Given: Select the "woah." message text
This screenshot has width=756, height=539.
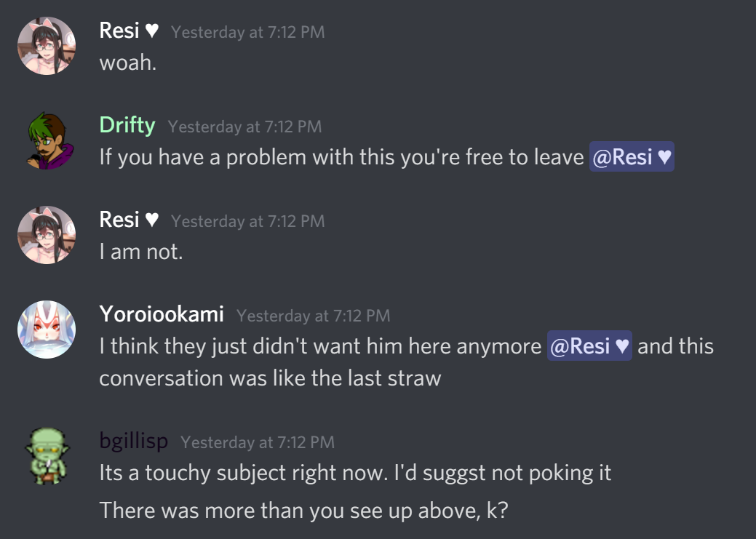Looking at the screenshot, I should [128, 63].
